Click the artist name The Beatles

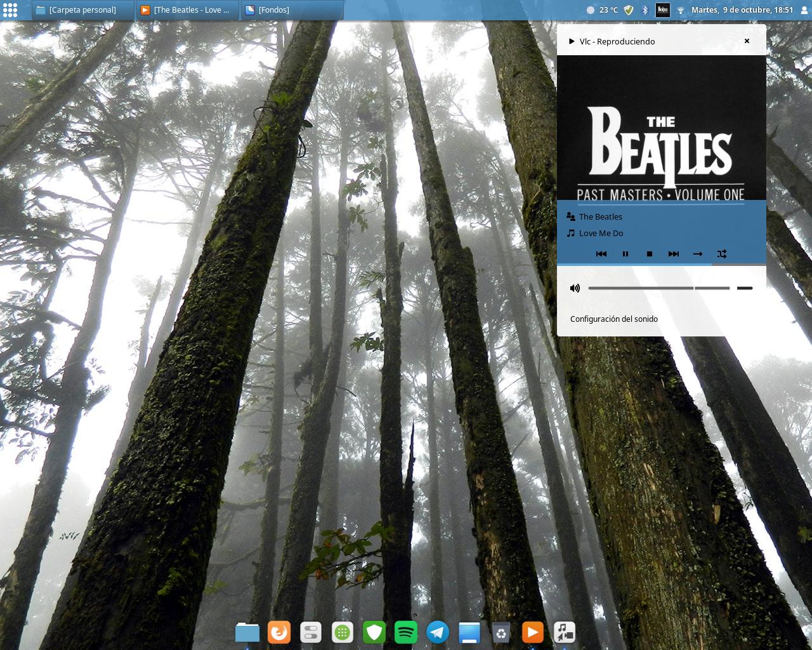coord(601,216)
